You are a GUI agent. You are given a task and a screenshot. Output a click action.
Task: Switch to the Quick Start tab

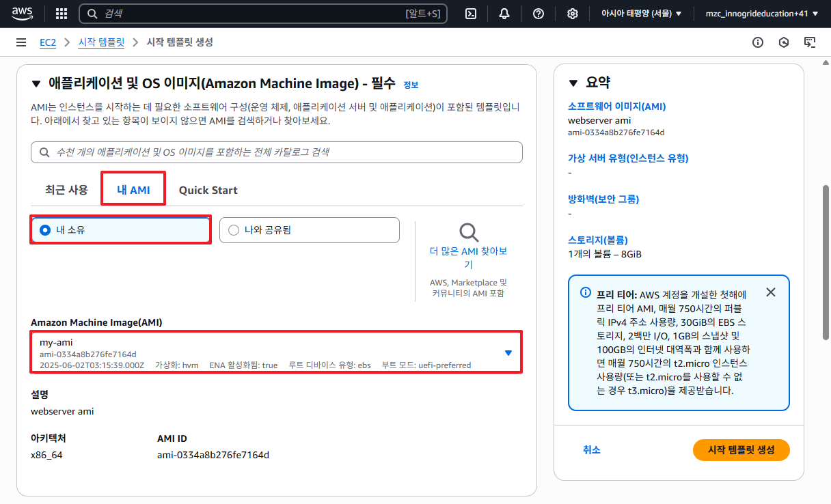(208, 190)
